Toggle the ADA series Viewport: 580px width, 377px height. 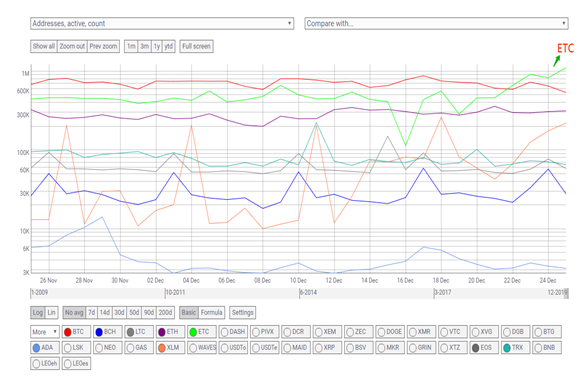45,348
